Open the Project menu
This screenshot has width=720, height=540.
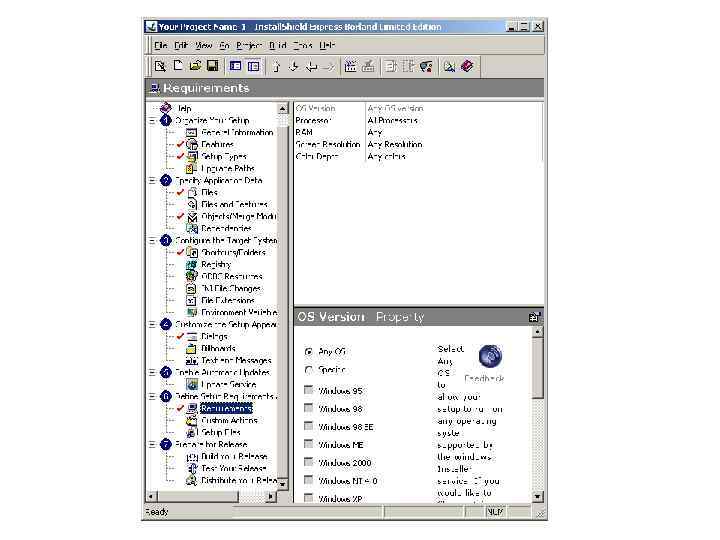coord(249,45)
